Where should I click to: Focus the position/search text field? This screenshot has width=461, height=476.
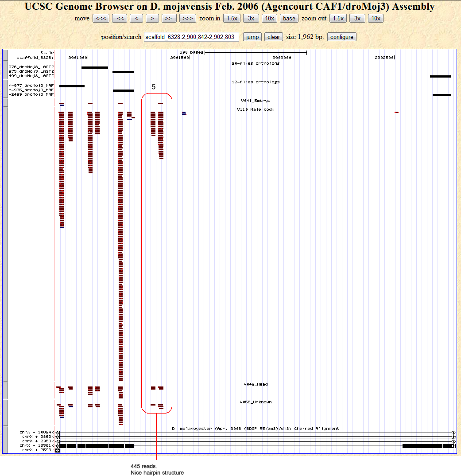(191, 37)
